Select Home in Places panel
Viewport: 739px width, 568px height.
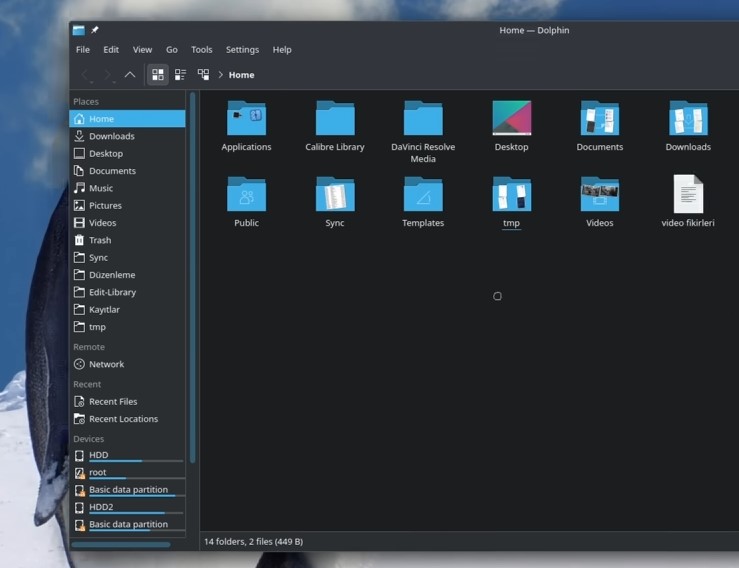coord(127,119)
